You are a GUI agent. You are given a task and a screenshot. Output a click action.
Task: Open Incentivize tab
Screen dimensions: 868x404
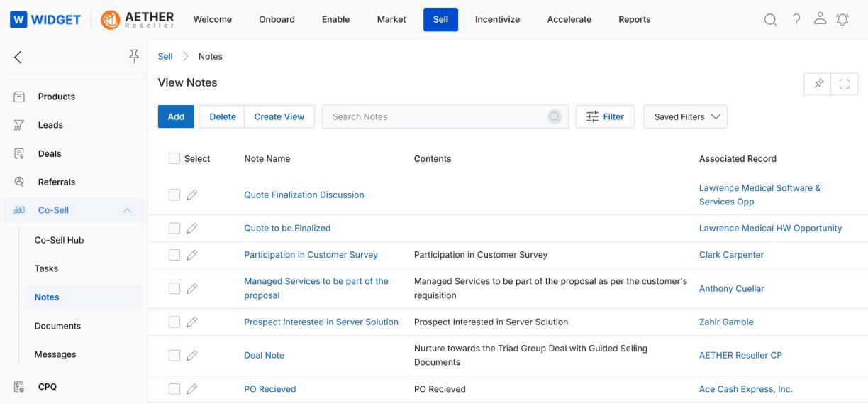(497, 20)
